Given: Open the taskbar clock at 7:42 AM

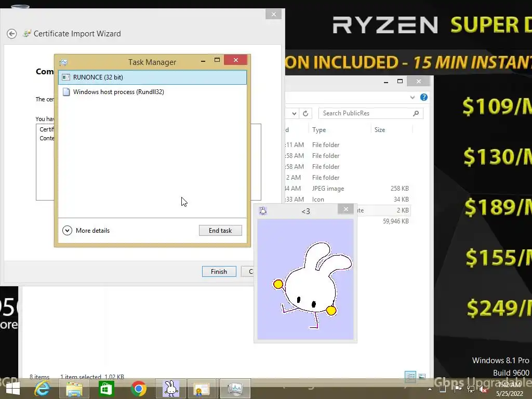Looking at the screenshot, I should [x=510, y=389].
